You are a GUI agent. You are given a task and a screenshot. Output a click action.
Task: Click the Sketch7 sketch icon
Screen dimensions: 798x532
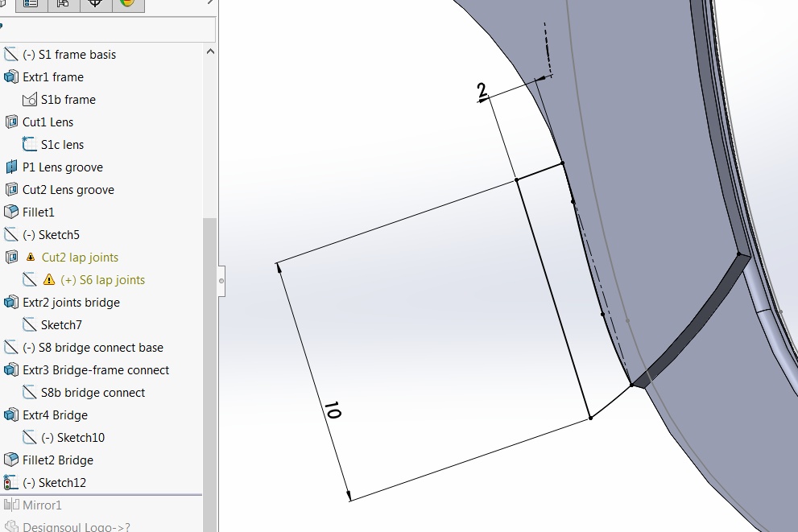pos(30,324)
